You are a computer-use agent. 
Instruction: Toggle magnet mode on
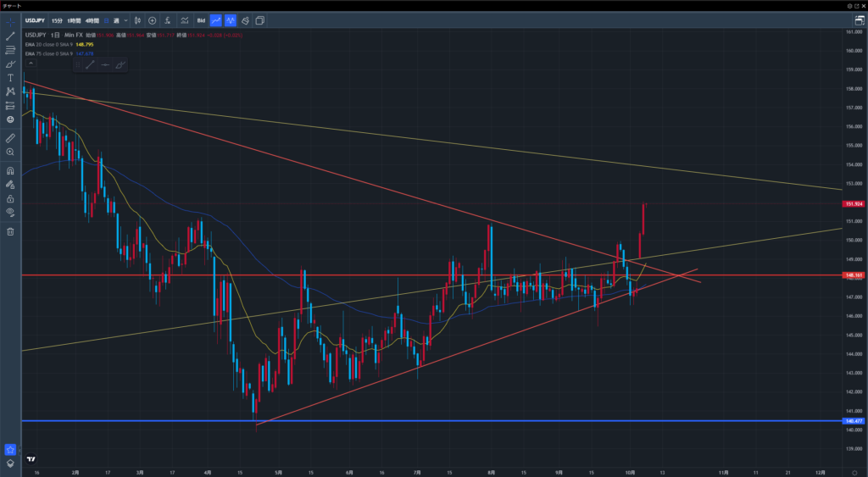tap(10, 170)
